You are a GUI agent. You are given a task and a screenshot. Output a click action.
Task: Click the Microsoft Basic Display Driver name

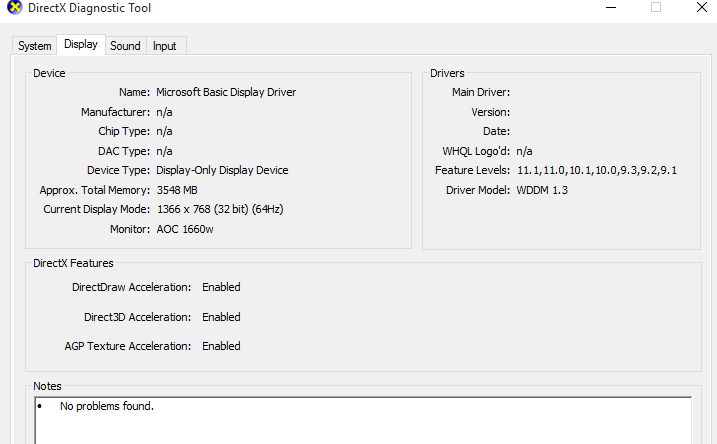tap(226, 92)
